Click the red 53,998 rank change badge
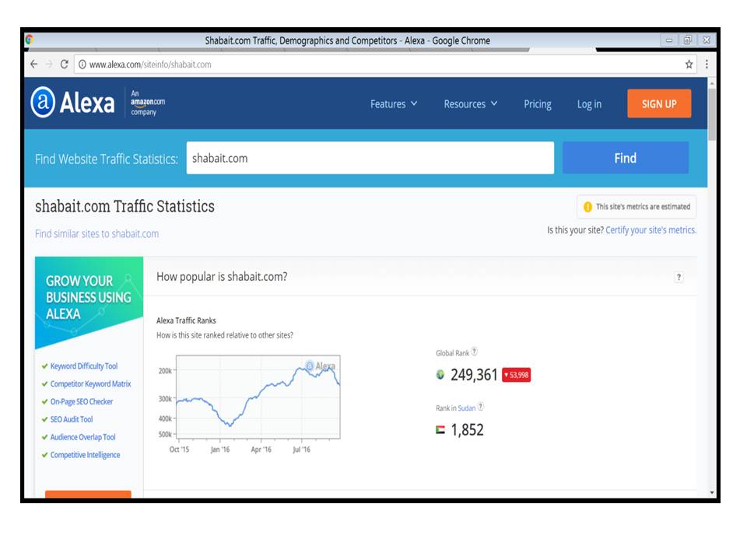 pyautogui.click(x=516, y=375)
